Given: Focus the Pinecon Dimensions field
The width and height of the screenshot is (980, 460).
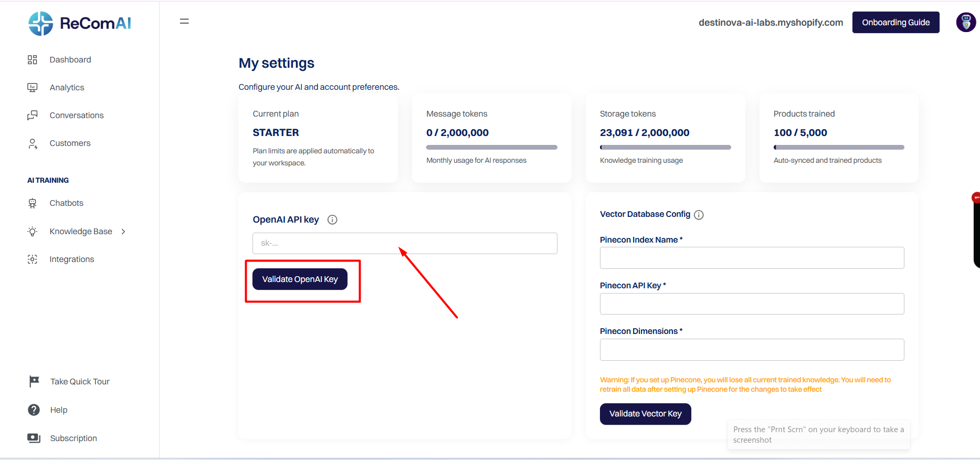Looking at the screenshot, I should (752, 350).
